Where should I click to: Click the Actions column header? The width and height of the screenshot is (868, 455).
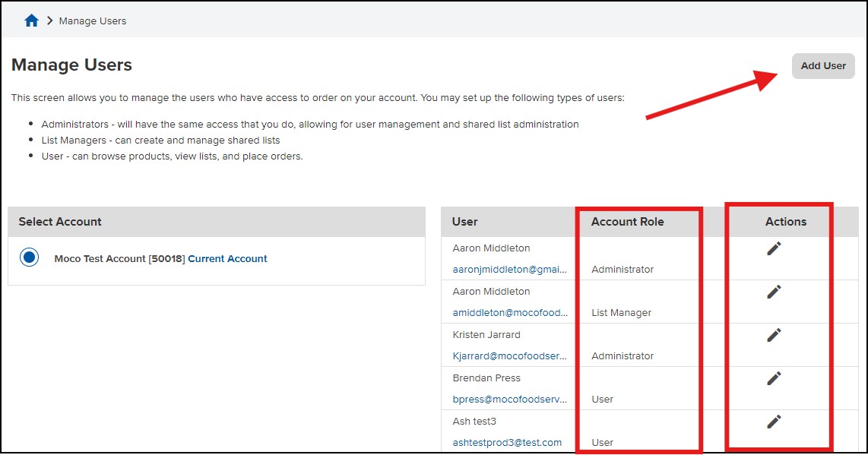(x=786, y=222)
